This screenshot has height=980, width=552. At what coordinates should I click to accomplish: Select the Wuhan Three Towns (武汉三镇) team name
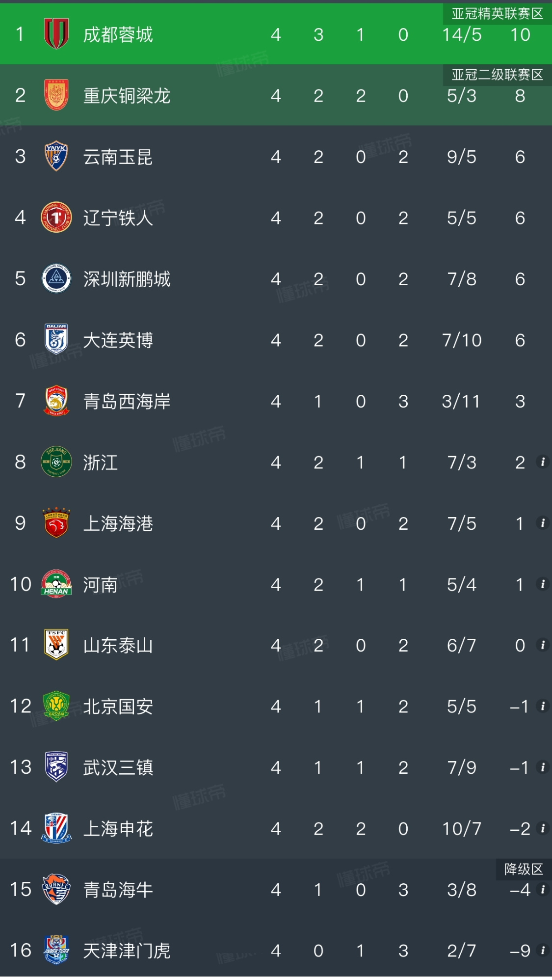point(118,767)
